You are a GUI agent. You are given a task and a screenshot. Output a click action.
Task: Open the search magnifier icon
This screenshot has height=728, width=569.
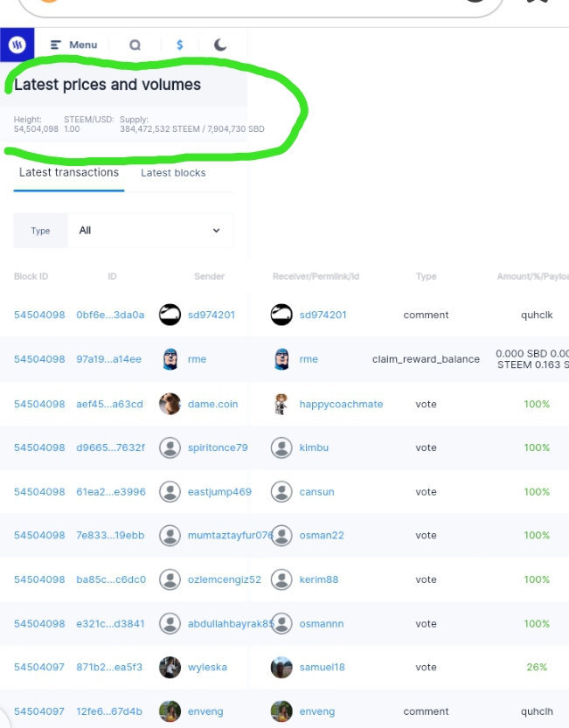[x=135, y=45]
